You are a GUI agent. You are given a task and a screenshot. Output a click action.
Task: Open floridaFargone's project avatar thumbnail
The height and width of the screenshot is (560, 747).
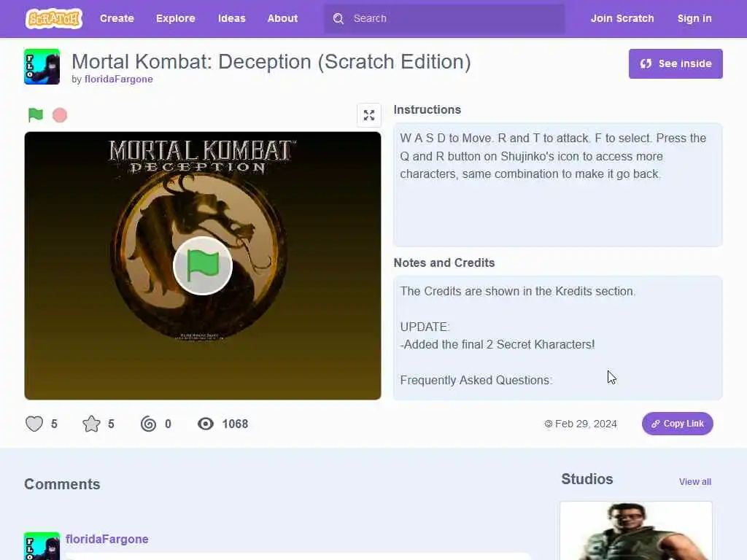pyautogui.click(x=42, y=66)
